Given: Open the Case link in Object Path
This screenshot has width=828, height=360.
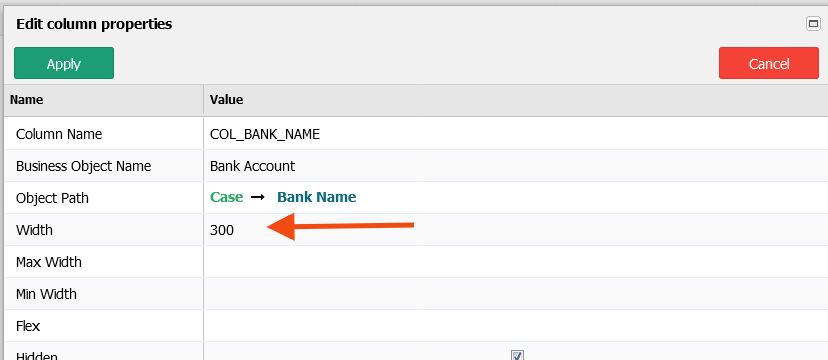Looking at the screenshot, I should (227, 197).
